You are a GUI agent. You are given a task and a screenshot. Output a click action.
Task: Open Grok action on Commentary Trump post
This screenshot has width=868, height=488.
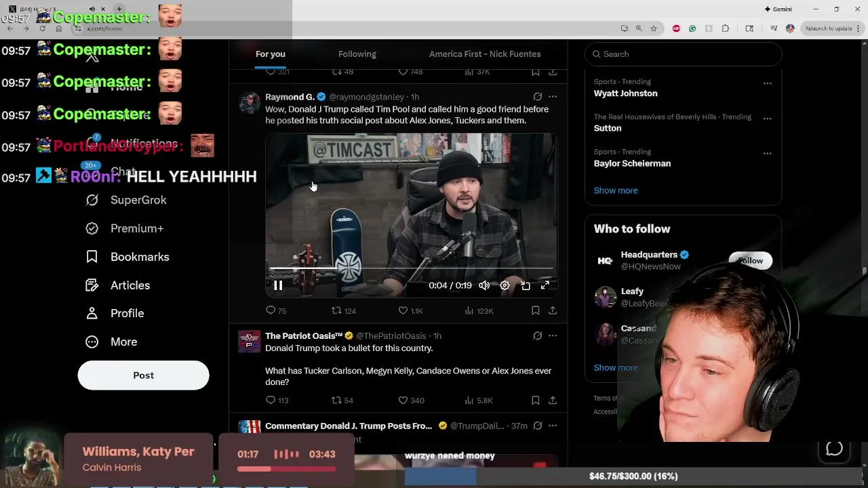pyautogui.click(x=537, y=426)
